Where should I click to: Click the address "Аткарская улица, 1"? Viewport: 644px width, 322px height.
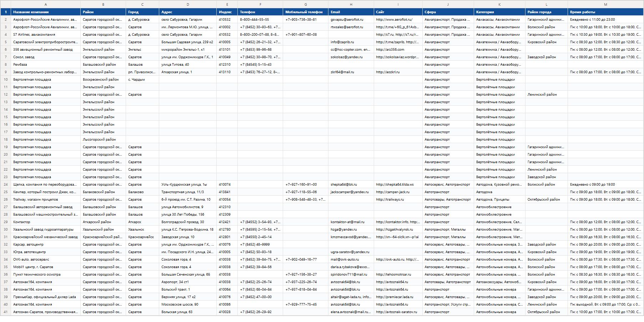pos(188,72)
